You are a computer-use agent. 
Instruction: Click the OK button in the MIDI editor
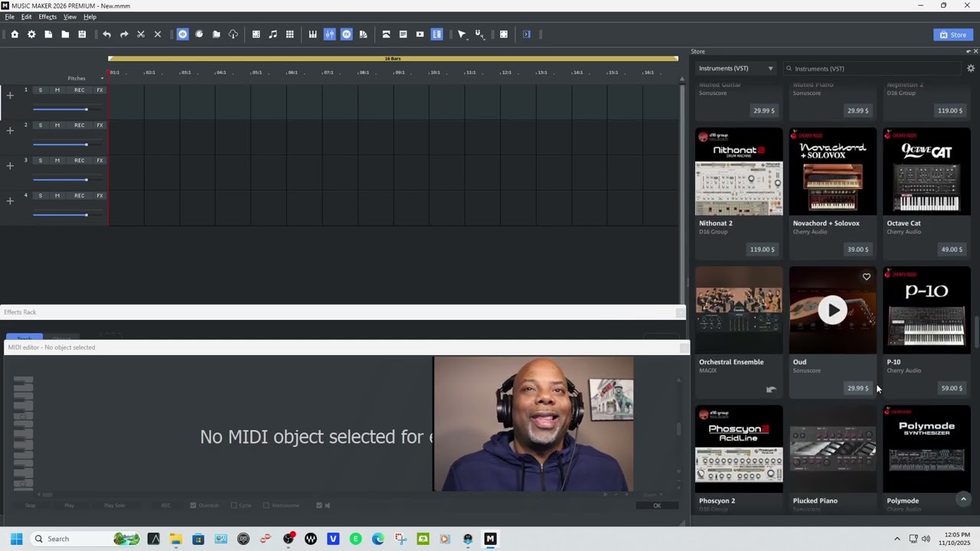click(657, 506)
